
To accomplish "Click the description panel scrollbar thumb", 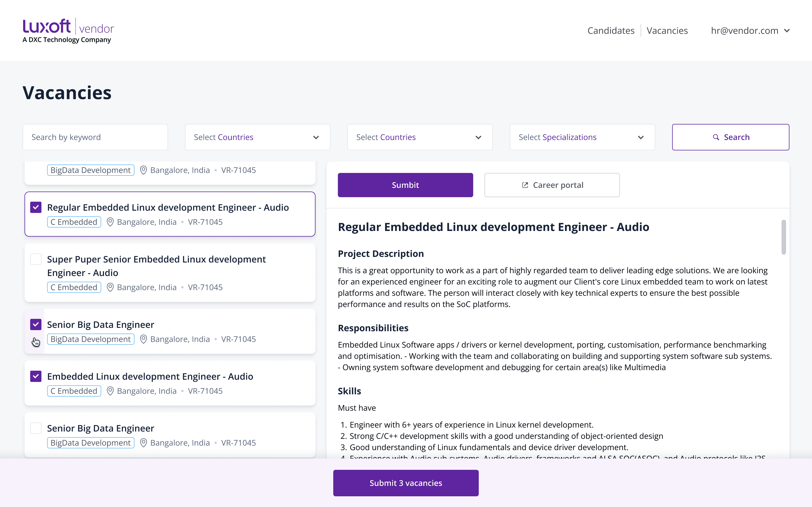I will [x=784, y=237].
